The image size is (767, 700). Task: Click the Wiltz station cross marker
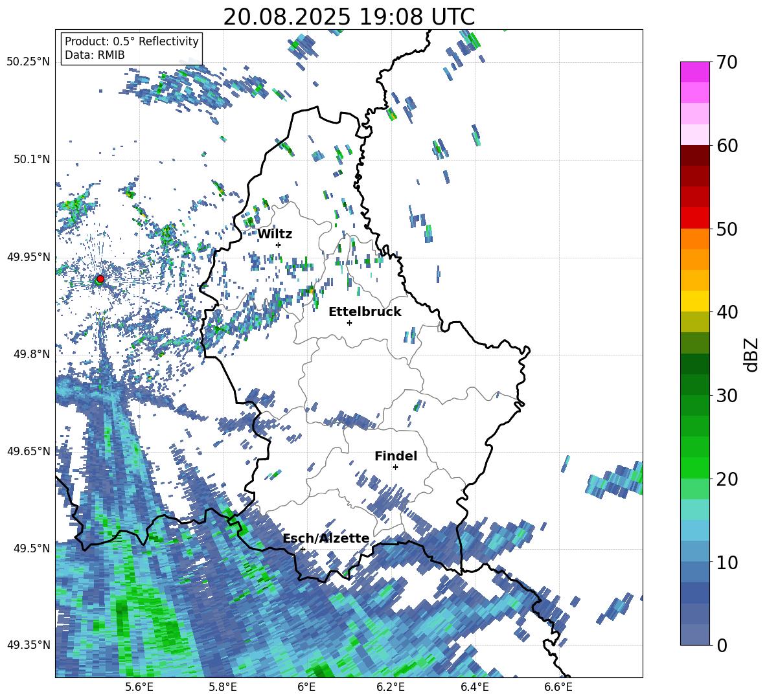[x=279, y=245]
